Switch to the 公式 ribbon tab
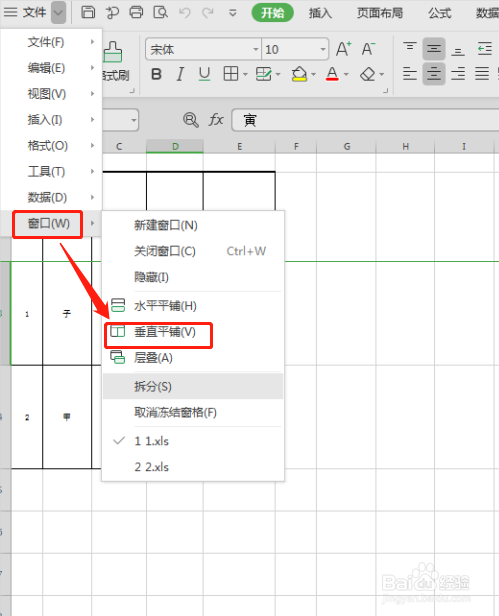This screenshot has width=499, height=616. 440,13
